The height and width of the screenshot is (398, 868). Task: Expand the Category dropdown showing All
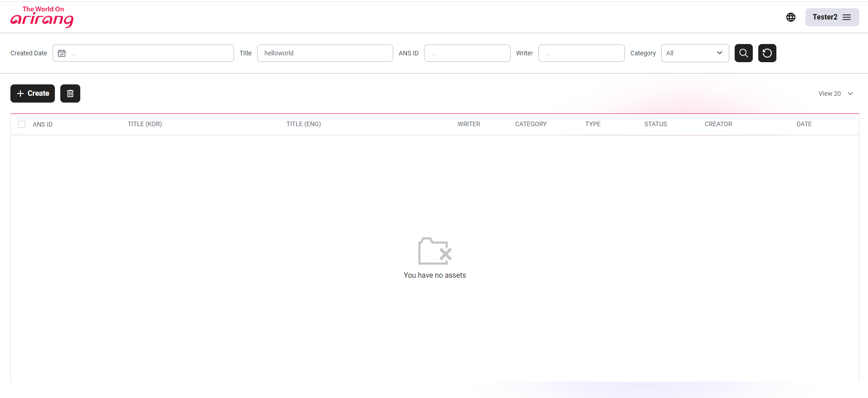694,53
